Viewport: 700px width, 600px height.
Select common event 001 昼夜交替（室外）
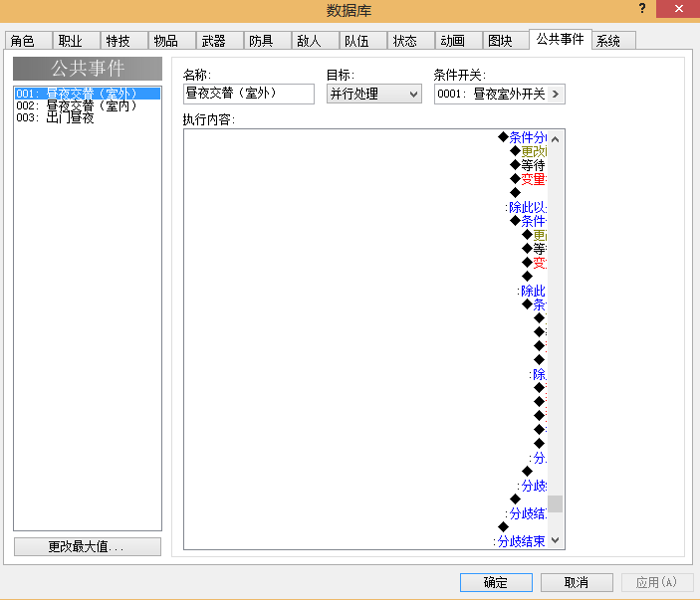click(x=88, y=94)
